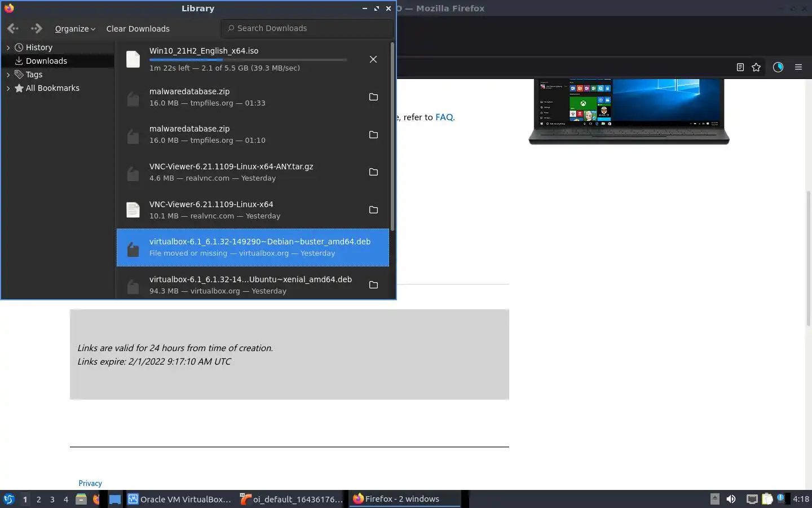Viewport: 812px width, 508px height.
Task: Switch to workspace 2
Action: pyautogui.click(x=38, y=499)
